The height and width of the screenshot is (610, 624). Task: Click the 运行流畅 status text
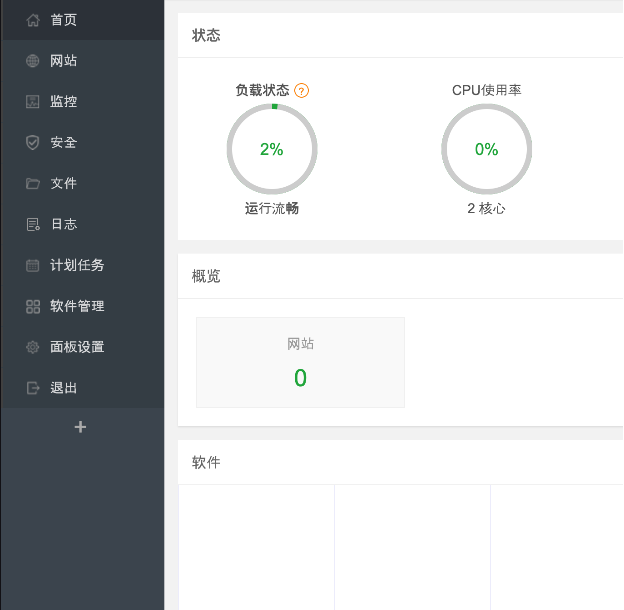[x=272, y=209]
